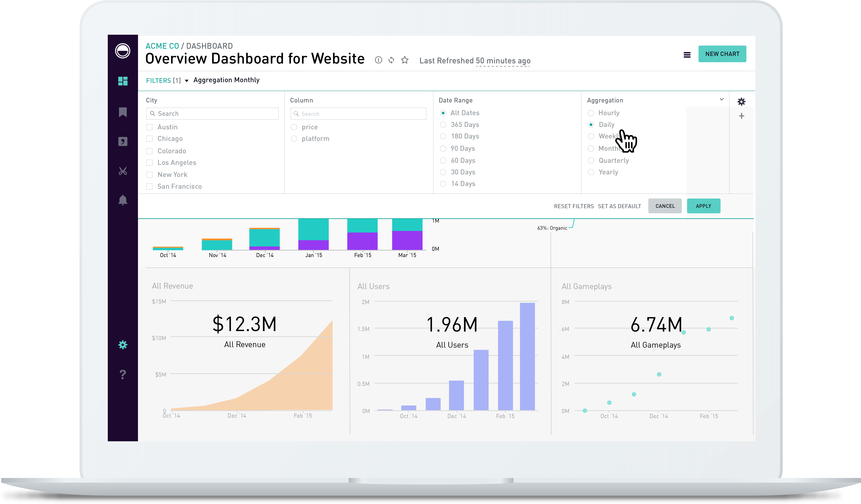861x504 pixels.
Task: Check the Austin city checkbox
Action: click(149, 127)
